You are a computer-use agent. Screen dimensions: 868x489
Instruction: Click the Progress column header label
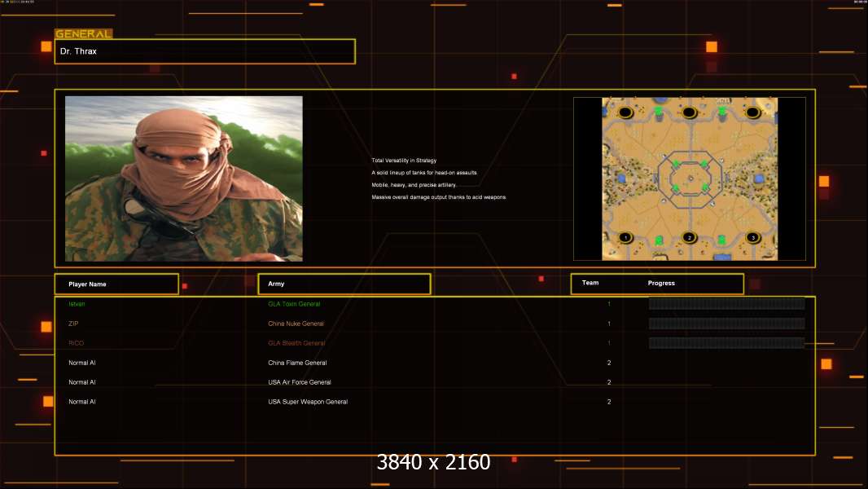click(661, 283)
